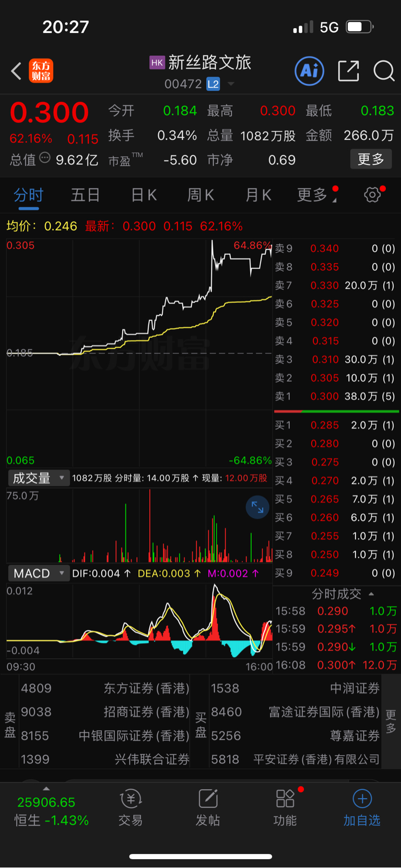Open the 东方财富 logo icon

[41, 71]
